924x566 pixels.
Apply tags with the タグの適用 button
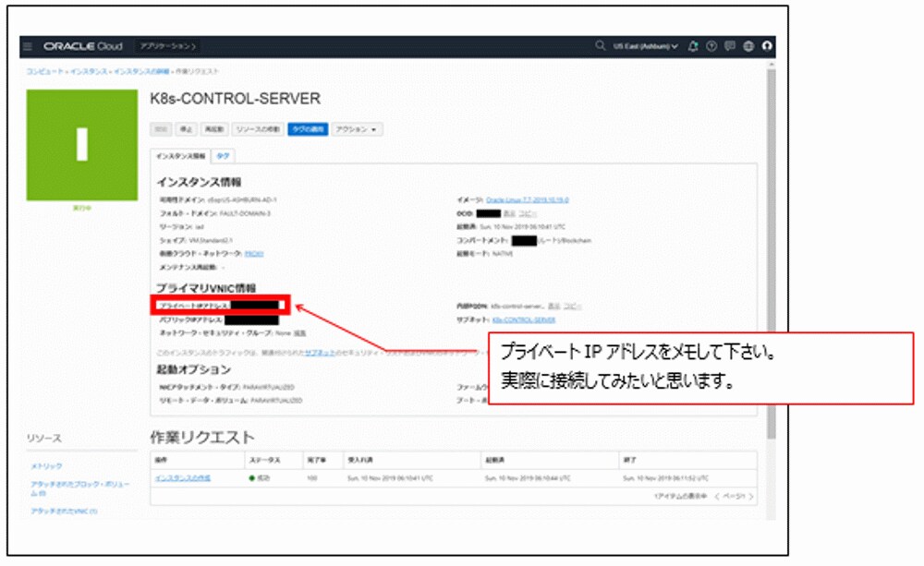(308, 129)
